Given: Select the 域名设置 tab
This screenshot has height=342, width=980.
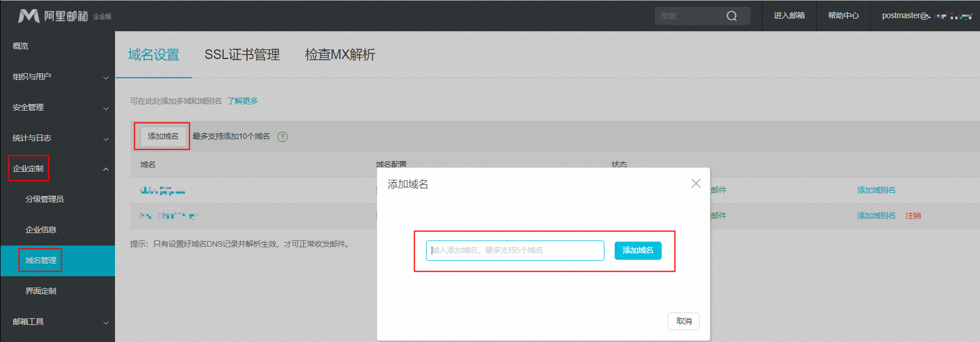Looking at the screenshot, I should (154, 54).
